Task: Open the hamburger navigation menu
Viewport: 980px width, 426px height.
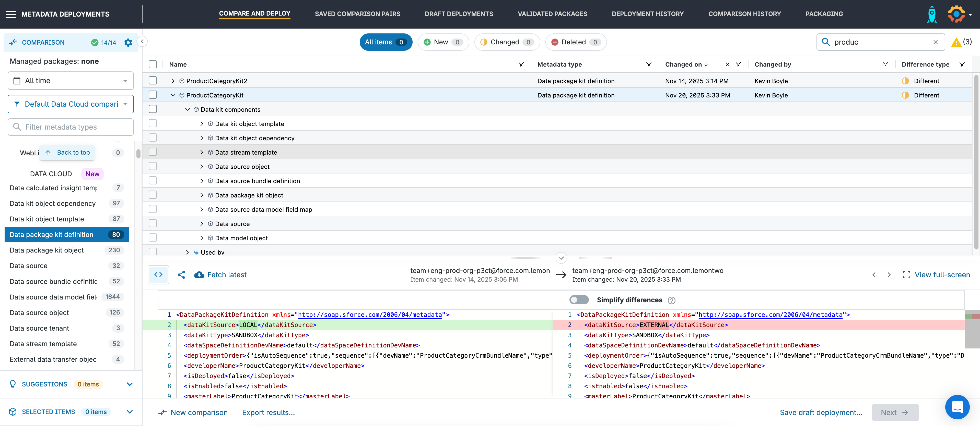Action: [x=11, y=14]
